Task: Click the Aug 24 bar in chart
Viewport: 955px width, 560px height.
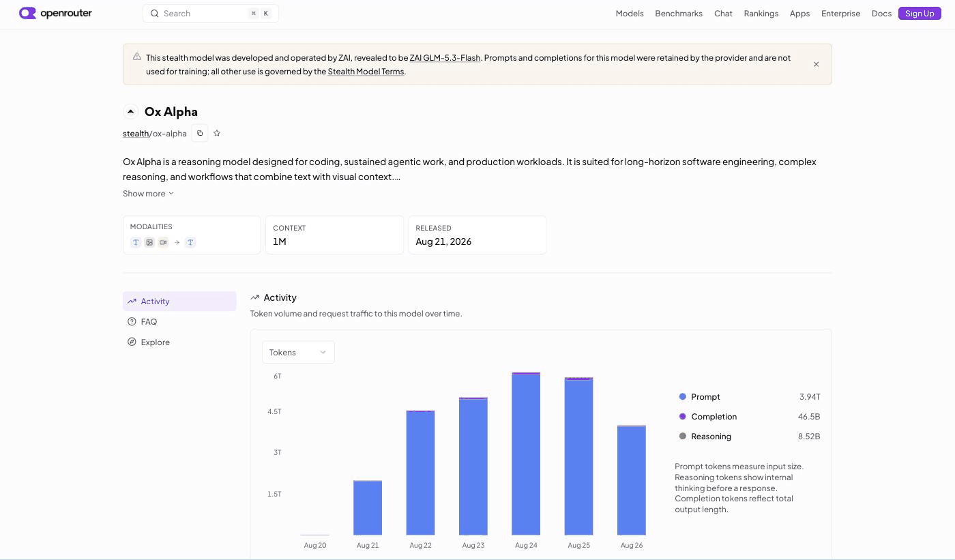Action: [526, 454]
